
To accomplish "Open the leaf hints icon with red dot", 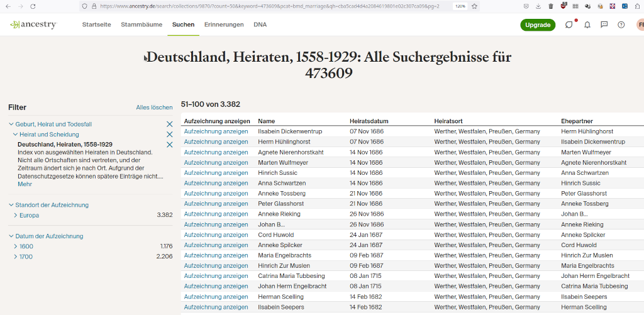I will (569, 25).
